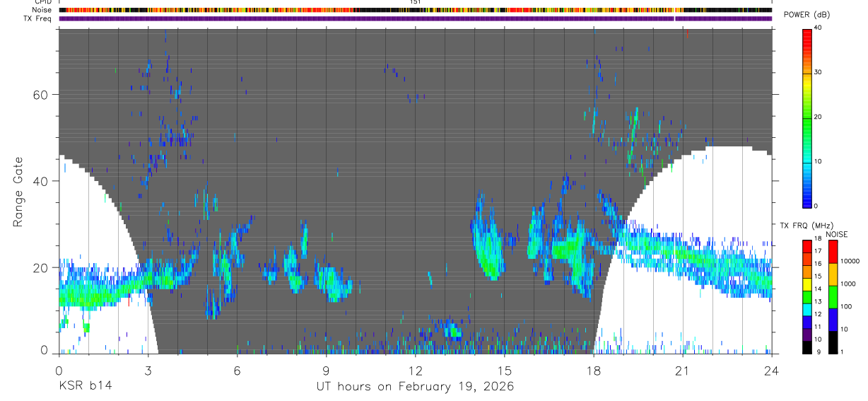Click the 'POWER (dB)' colorbar title
This screenshot has width=868, height=401.
click(x=808, y=14)
